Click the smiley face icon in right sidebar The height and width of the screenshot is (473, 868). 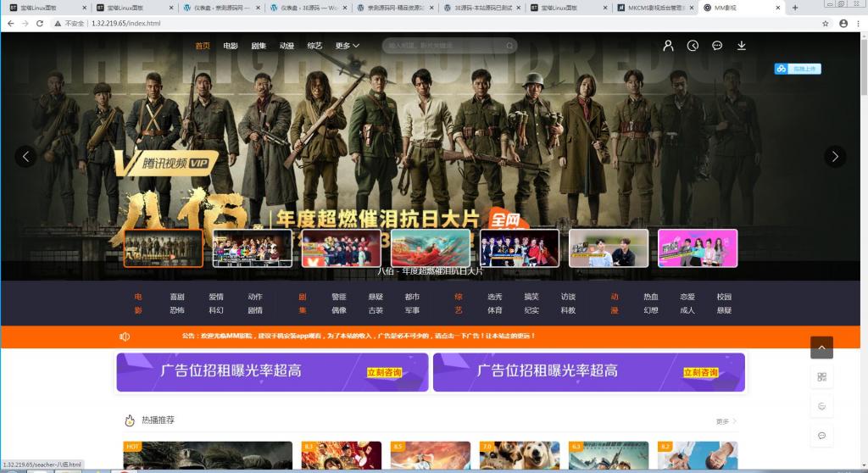tap(821, 406)
